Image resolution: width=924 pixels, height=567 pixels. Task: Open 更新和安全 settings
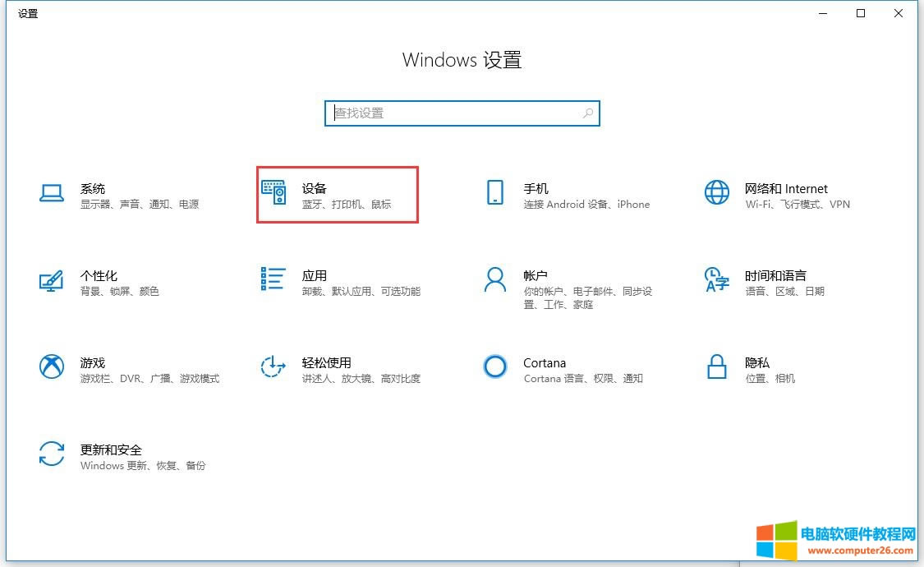tap(123, 456)
